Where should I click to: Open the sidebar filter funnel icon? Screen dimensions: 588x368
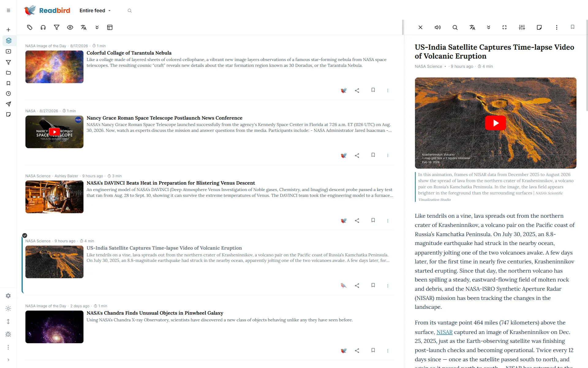tap(8, 62)
